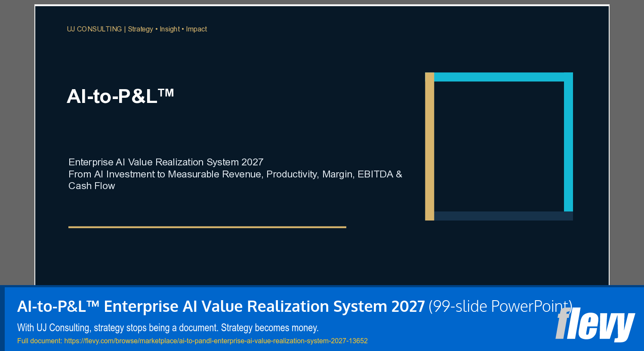Open the full document flevy.com URL link
The width and height of the screenshot is (644, 351).
point(216,341)
